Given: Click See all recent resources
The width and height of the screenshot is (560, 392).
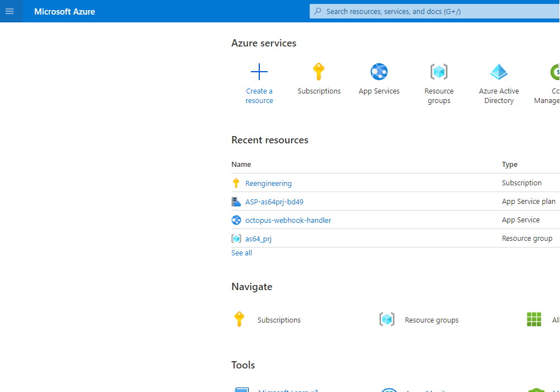Looking at the screenshot, I should pyautogui.click(x=241, y=253).
